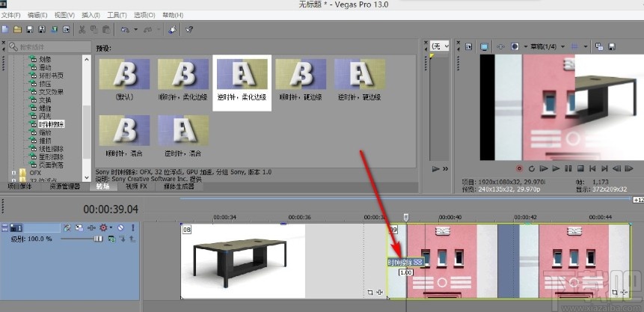Viewport: 644px width, 312px height.
Task: Create a new project with the New icon
Action: click(x=5, y=30)
